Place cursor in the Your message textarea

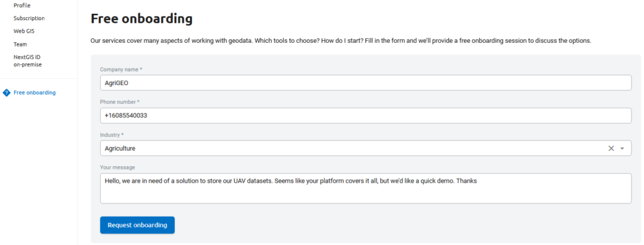click(x=365, y=188)
